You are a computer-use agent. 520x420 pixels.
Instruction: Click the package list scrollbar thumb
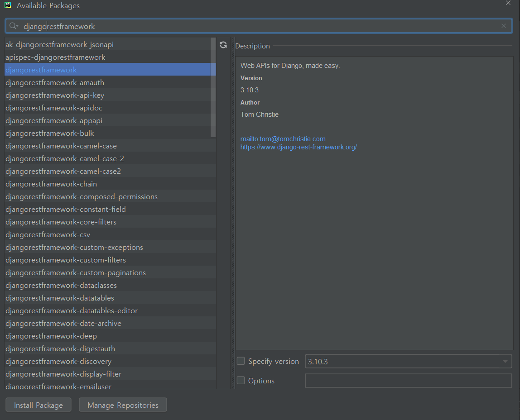tap(213, 87)
